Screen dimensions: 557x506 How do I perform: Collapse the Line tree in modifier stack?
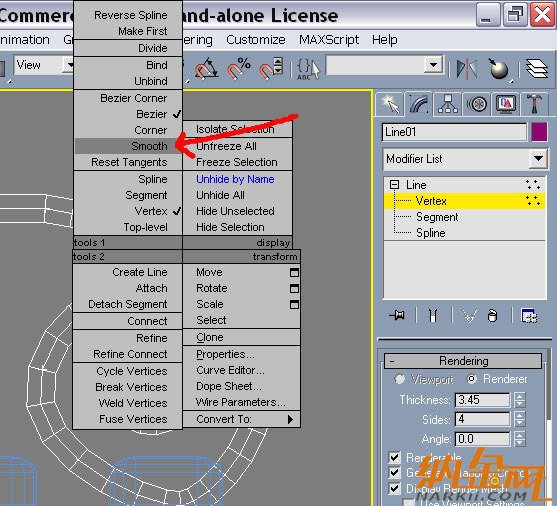394,184
